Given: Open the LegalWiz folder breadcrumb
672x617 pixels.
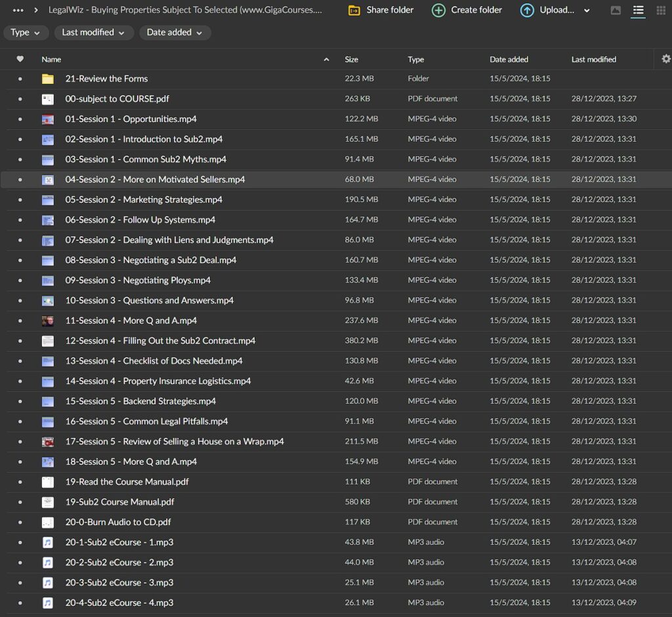Looking at the screenshot, I should click(x=185, y=11).
